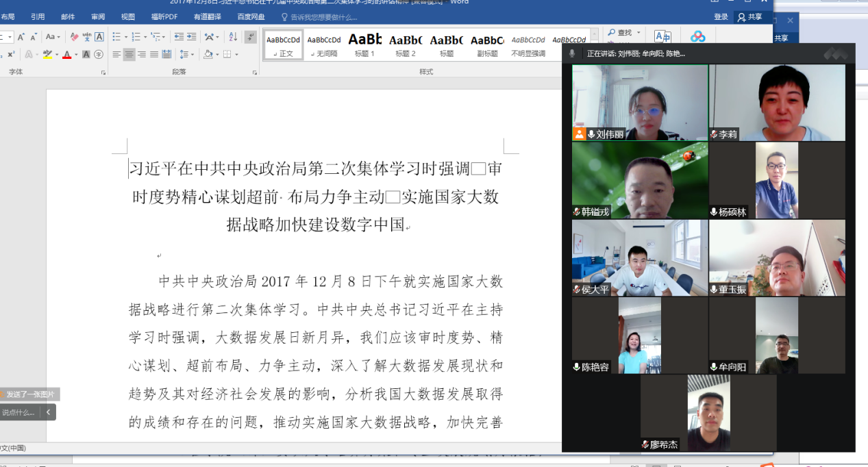Toggle show paragraph marks button

coord(251,37)
